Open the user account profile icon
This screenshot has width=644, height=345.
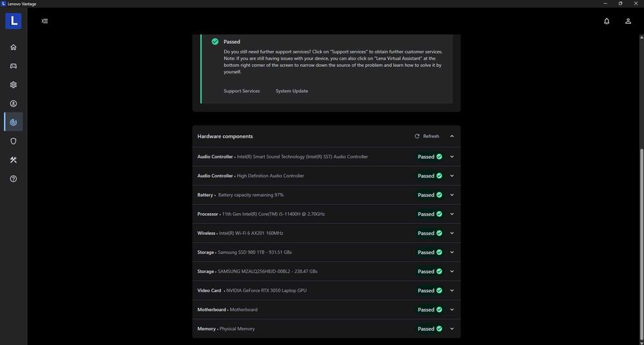click(628, 21)
